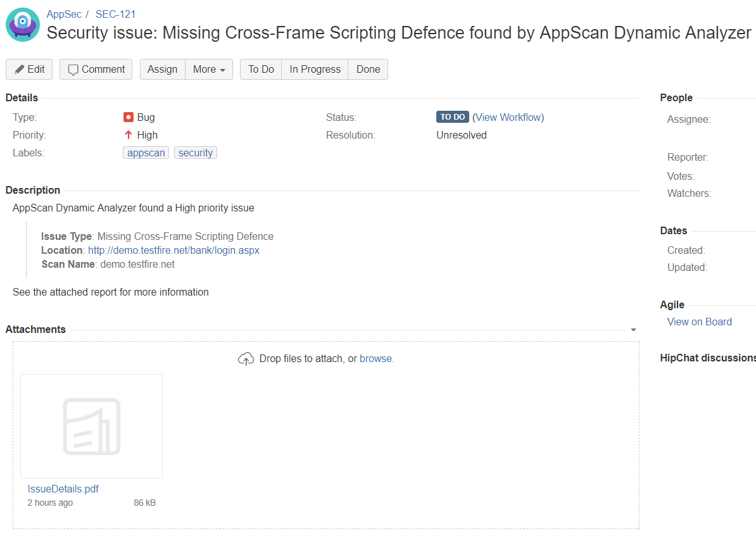Viewport: 756px width, 538px height.
Task: Mark issue as Done
Action: 368,70
